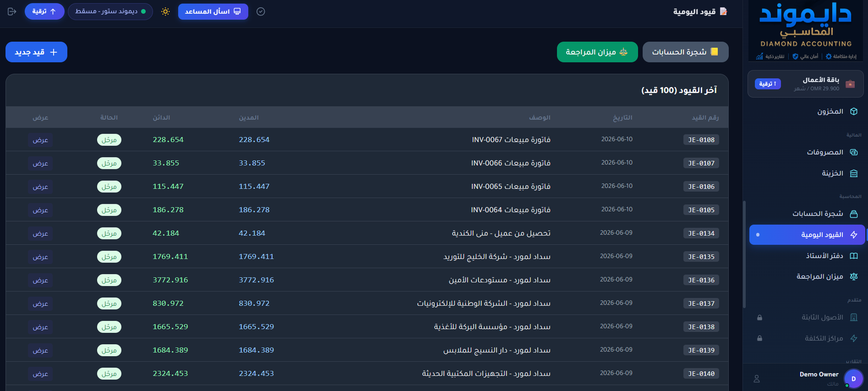Click the JE-0140 entry number badge
The image size is (868, 391).
point(701,374)
